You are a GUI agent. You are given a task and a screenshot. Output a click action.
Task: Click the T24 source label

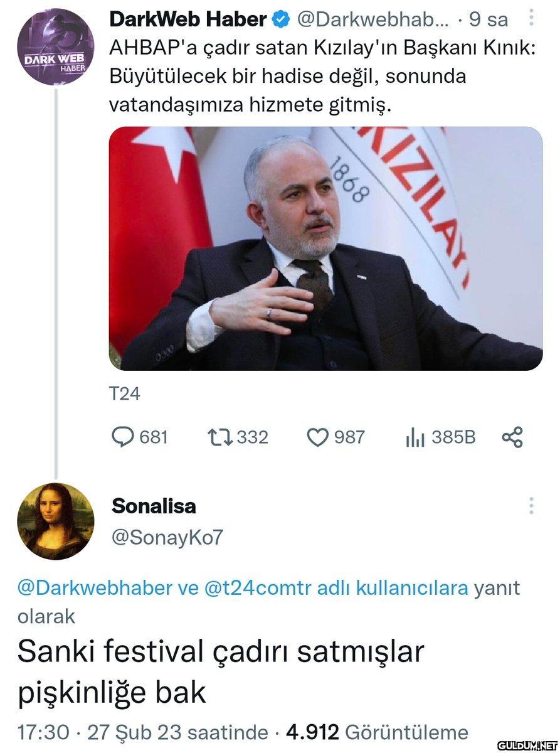coord(124,394)
